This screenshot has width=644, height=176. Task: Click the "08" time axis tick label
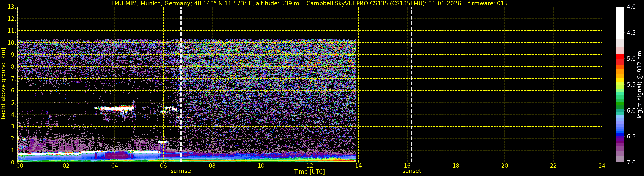(x=212, y=166)
